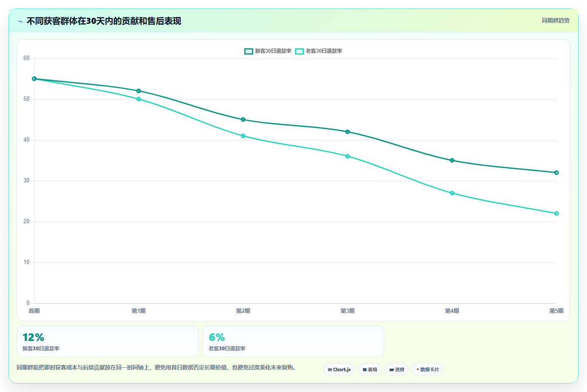Click the 0 y-axis value
This screenshot has height=392, width=587.
coord(28,303)
